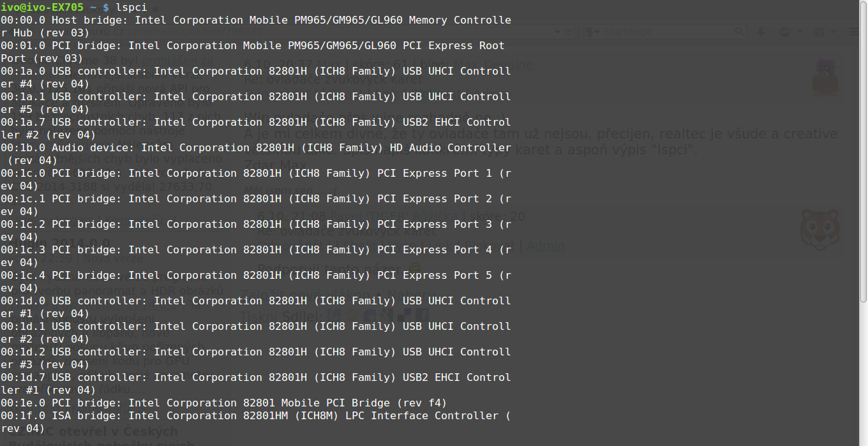Click the 00:1d.7 USB2 EHCI line
The width and height of the screenshot is (868, 446).
pos(256,383)
